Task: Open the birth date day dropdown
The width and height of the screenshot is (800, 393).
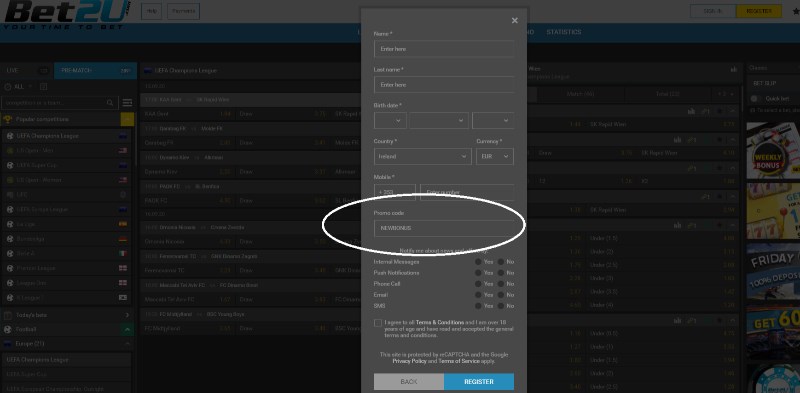Action: click(390, 120)
